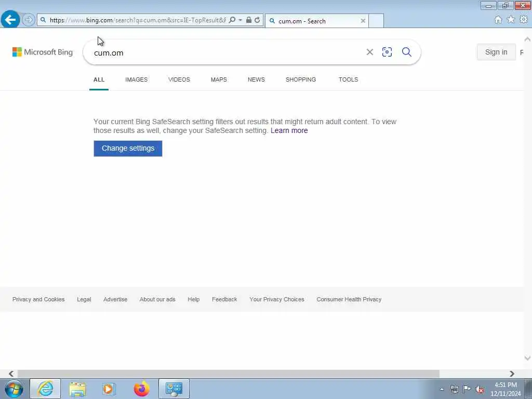This screenshot has width=532, height=399.
Task: Select the 'cum.om - Search' browser tab
Action: [x=316, y=21]
